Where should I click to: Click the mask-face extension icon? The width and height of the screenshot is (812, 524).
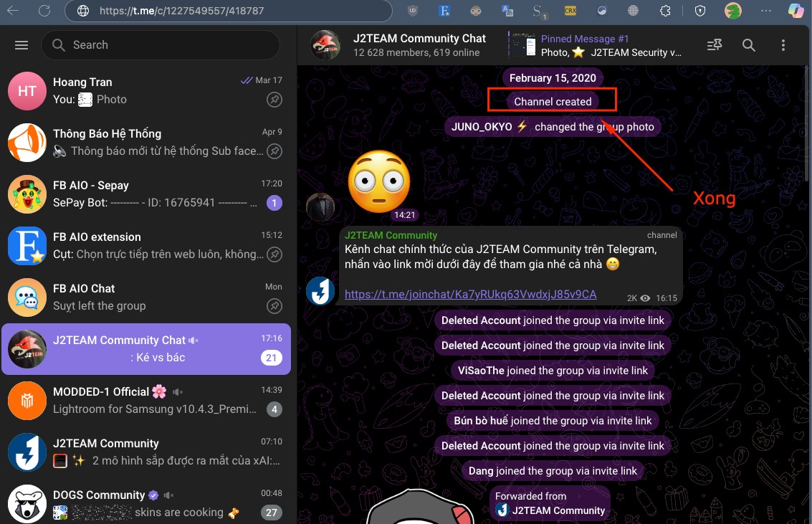click(x=476, y=10)
